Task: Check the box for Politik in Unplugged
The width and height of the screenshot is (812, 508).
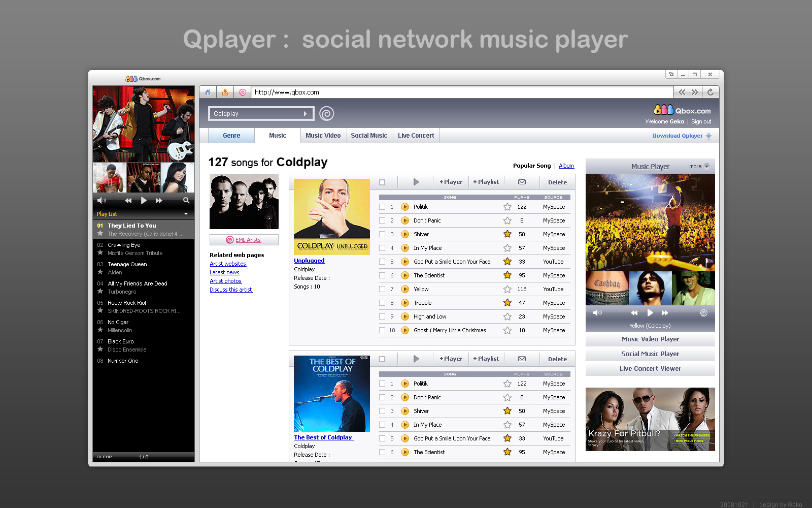Action: pos(382,207)
